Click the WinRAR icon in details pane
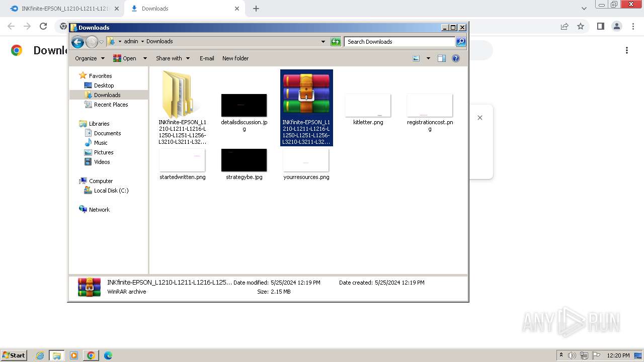 (x=89, y=287)
